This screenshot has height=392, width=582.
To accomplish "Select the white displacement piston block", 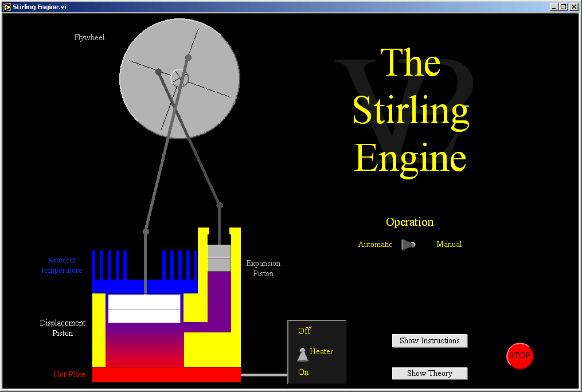I will 144,309.
